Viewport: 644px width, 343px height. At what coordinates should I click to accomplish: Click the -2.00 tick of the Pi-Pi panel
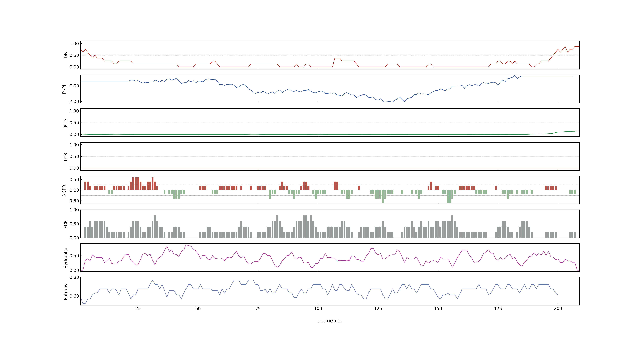[73, 102]
